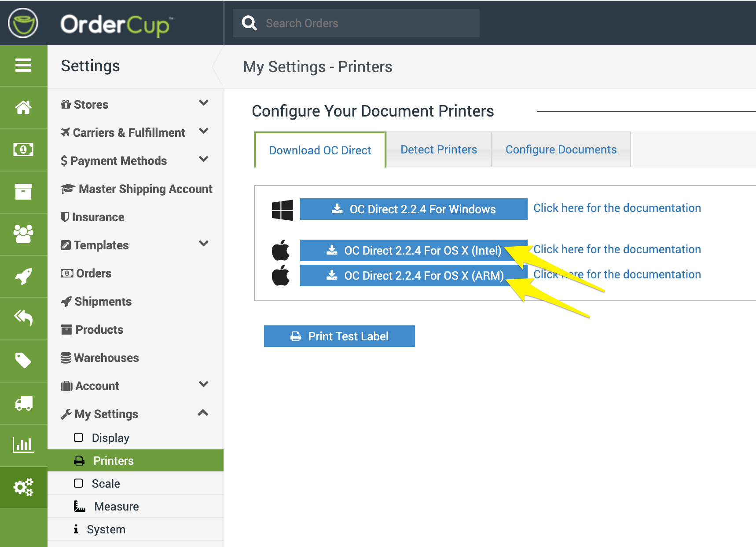Click the OrderCup logo
The width and height of the screenshot is (756, 547).
pyautogui.click(x=91, y=23)
